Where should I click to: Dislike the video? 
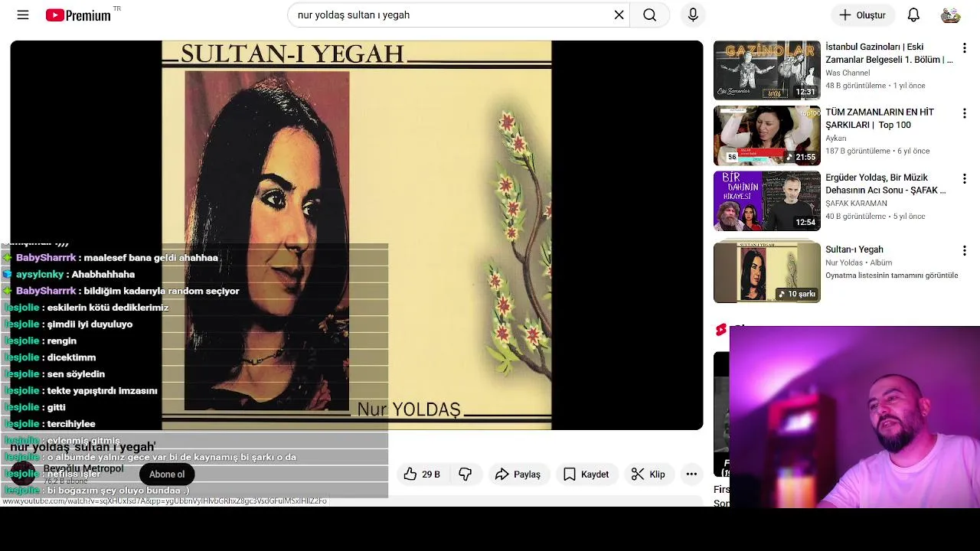point(465,474)
